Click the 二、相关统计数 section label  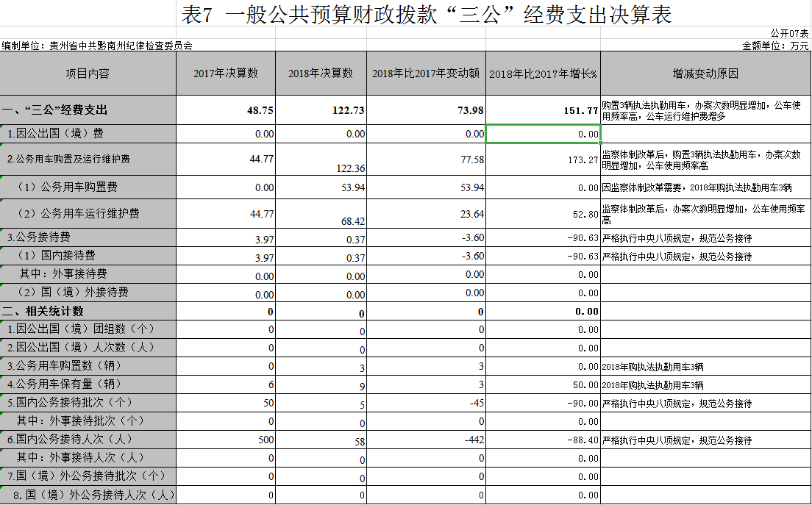point(88,311)
